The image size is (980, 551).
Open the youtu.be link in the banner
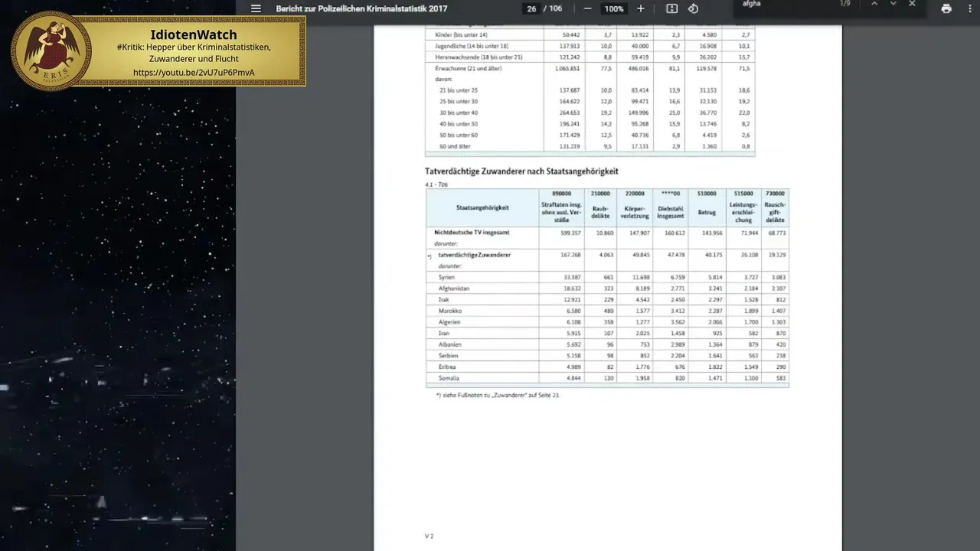pos(194,73)
